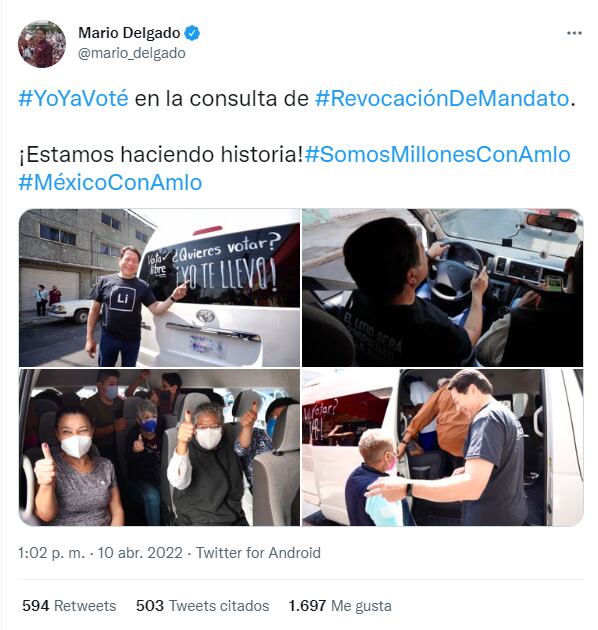Show the 594 Retweets list
Screen dimensions: 598x630
[69, 606]
